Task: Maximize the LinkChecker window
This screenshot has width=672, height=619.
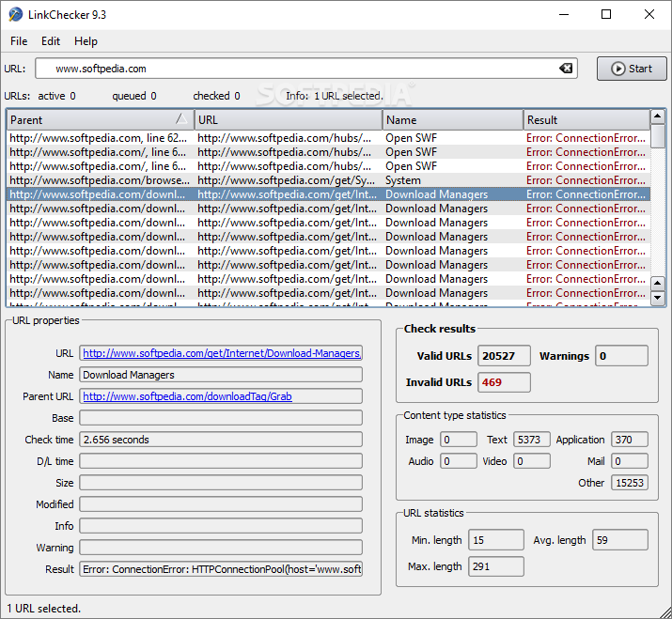Action: [x=606, y=15]
